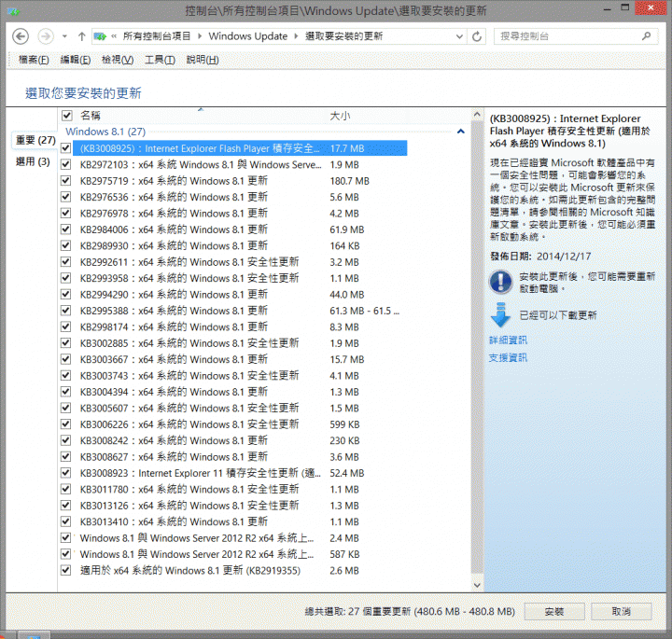Close the Windows Update window

click(x=651, y=7)
